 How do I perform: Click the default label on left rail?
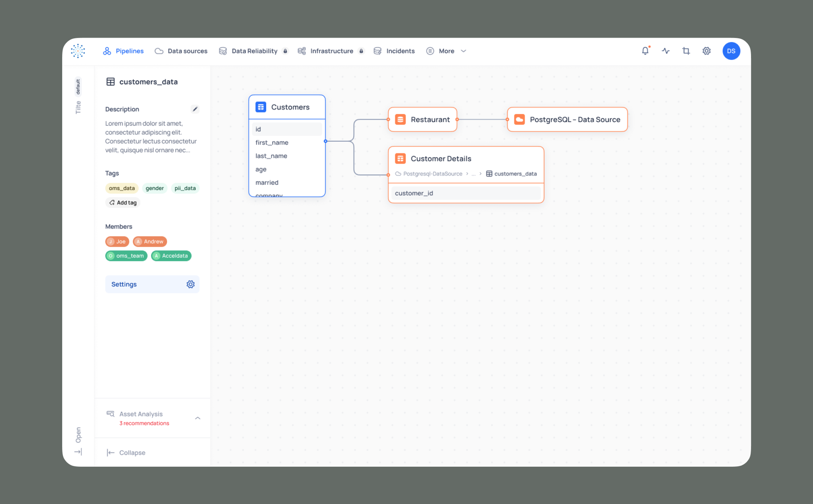[x=78, y=86]
